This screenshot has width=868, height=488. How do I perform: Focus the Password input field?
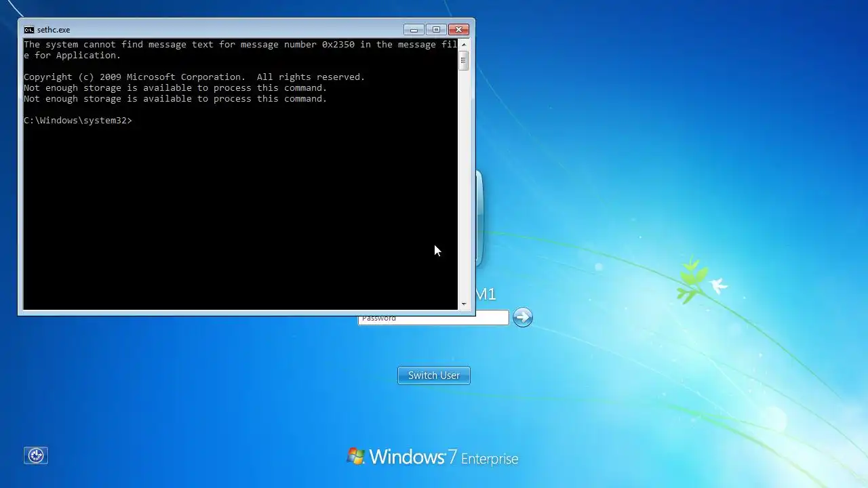[433, 318]
